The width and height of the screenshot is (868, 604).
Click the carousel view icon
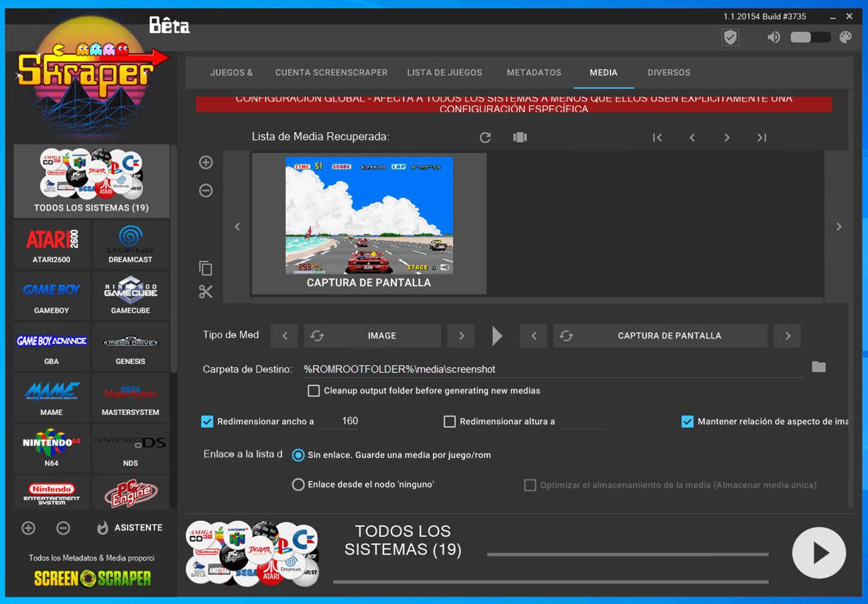pyautogui.click(x=520, y=137)
